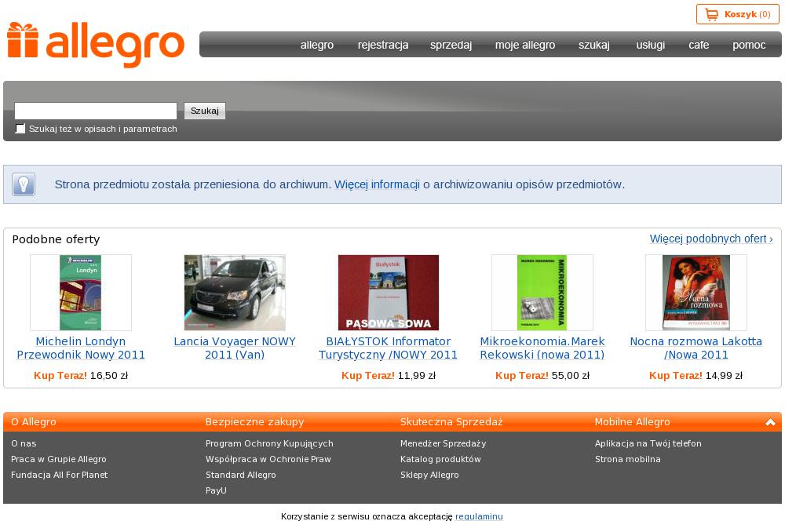The width and height of the screenshot is (785, 532).
Task: Open the 'usługi' menu item
Action: pyautogui.click(x=650, y=45)
